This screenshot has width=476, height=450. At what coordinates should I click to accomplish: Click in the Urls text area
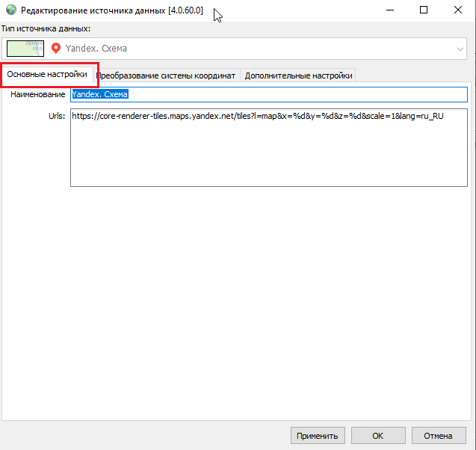pyautogui.click(x=269, y=147)
